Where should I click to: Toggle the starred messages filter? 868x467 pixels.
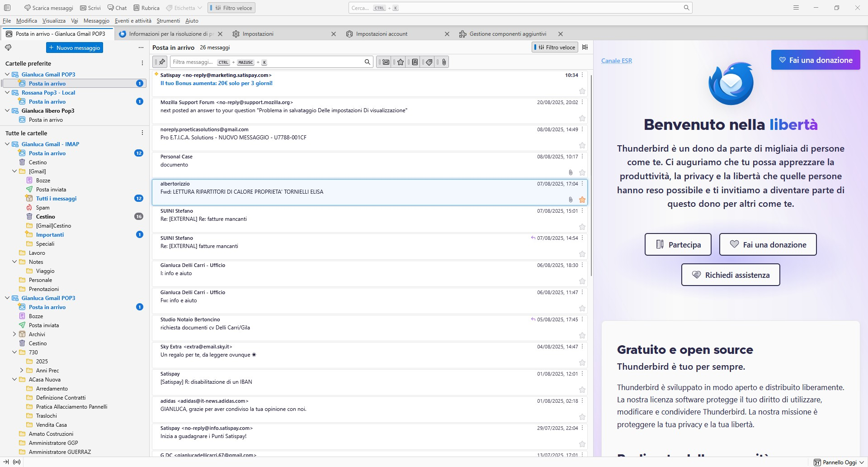point(400,62)
